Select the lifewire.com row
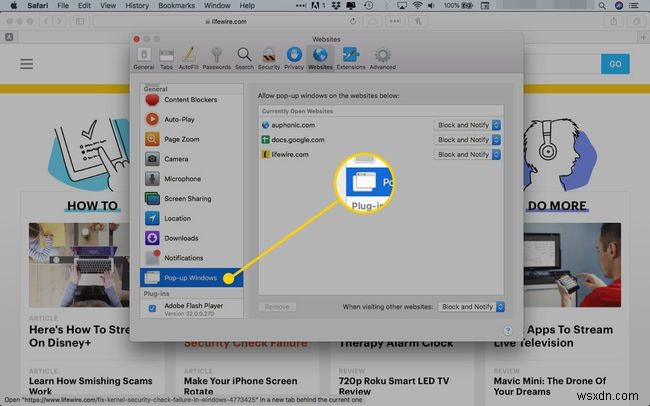 click(381, 154)
